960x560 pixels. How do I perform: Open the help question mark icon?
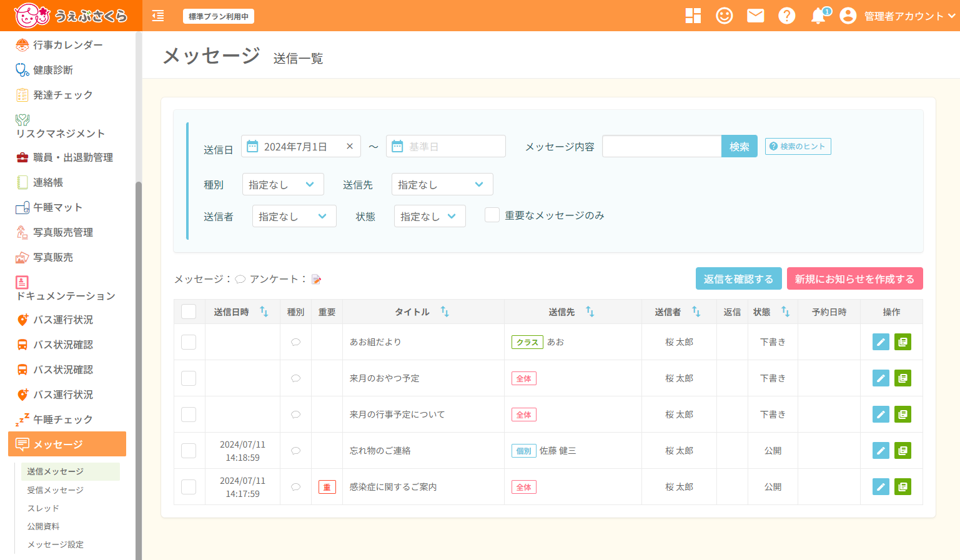click(787, 16)
